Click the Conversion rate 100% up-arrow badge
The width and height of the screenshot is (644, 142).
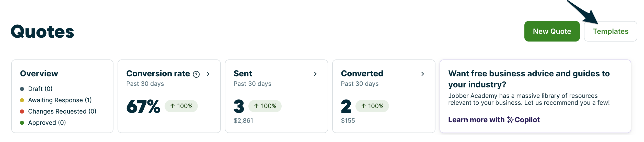[x=181, y=106]
